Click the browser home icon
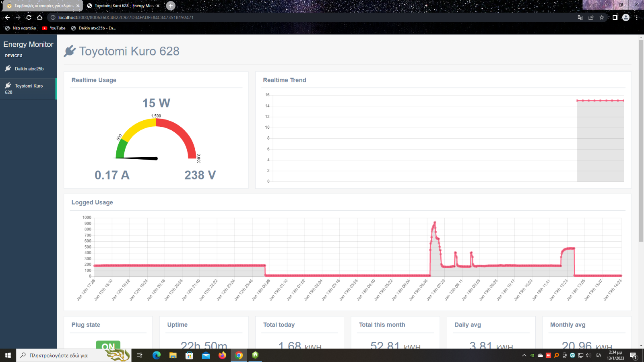Image resolution: width=644 pixels, height=362 pixels. tap(39, 17)
